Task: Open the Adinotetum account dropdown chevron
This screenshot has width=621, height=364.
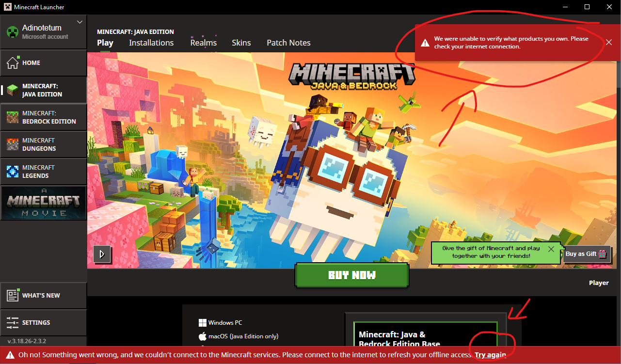Action: point(80,22)
